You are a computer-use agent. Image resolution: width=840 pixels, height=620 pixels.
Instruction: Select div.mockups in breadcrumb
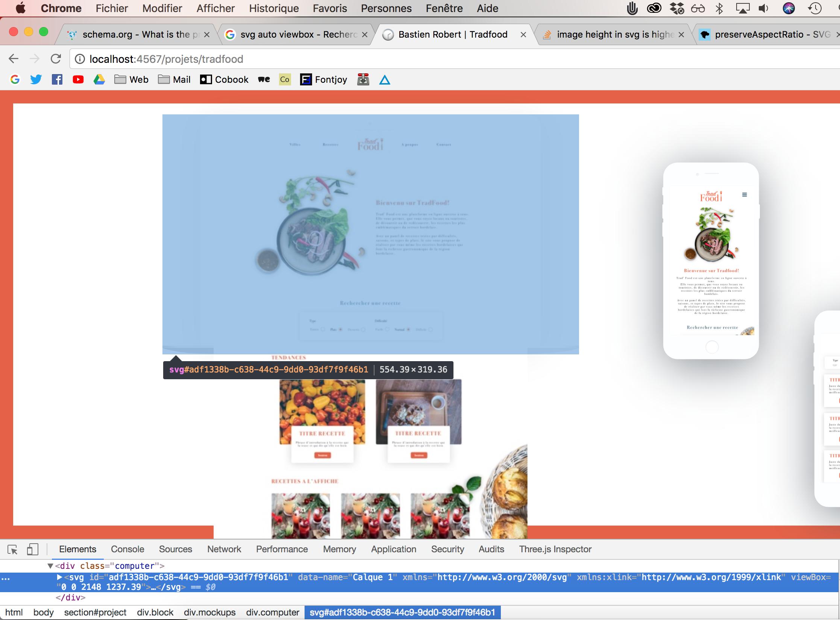coord(209,612)
